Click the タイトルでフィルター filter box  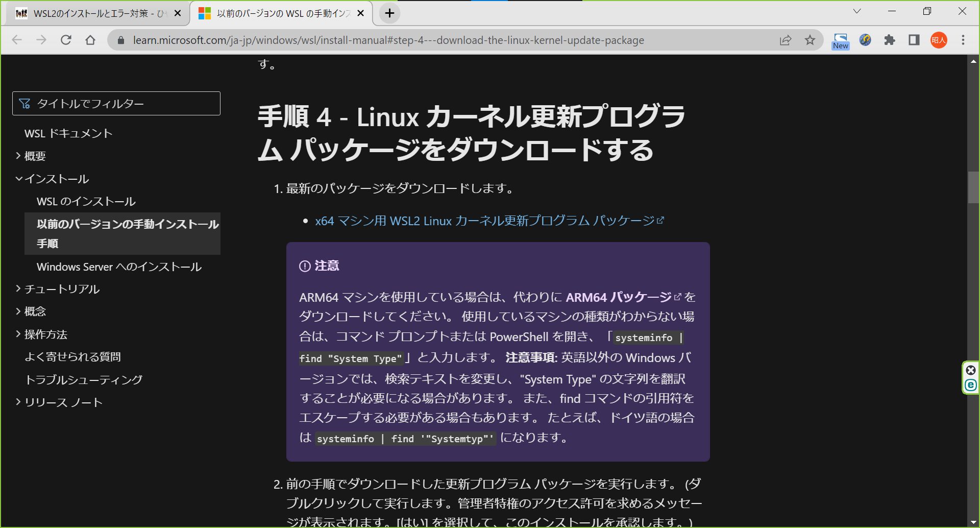click(116, 104)
